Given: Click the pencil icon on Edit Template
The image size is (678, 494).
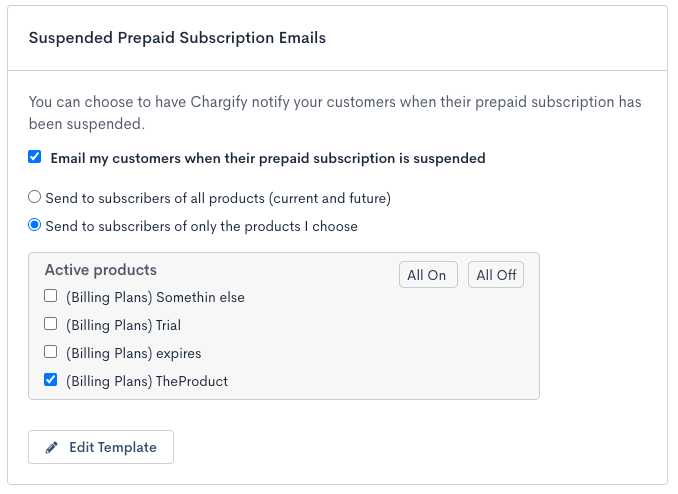Looking at the screenshot, I should tap(52, 447).
